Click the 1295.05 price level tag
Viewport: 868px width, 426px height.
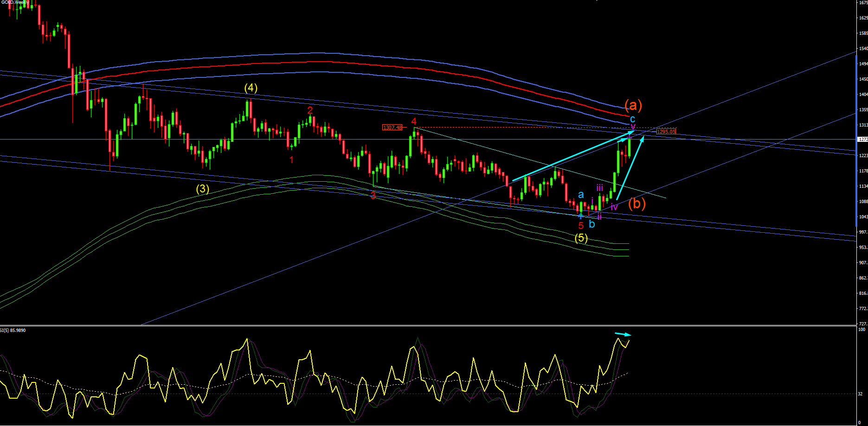[x=666, y=132]
